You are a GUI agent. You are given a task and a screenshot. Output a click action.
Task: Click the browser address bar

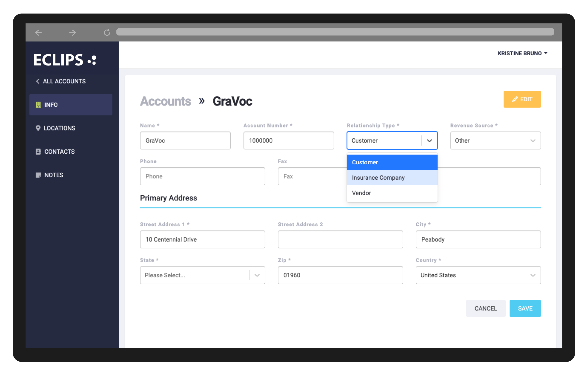[x=335, y=32]
